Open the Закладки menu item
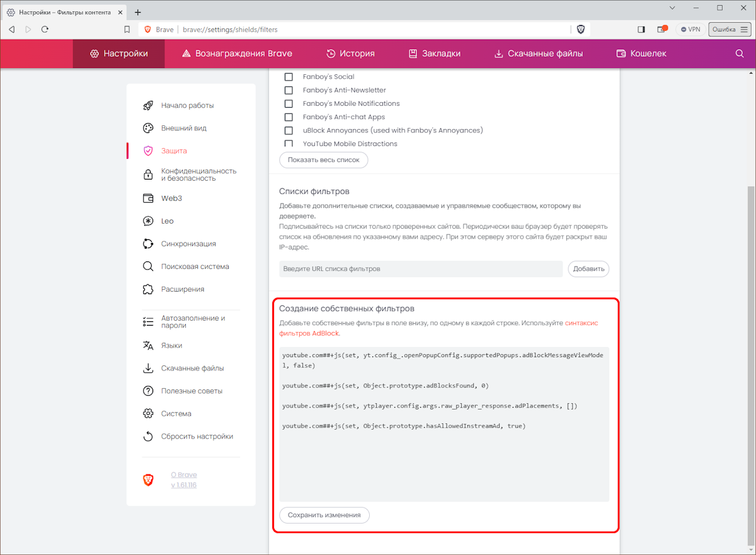 click(434, 54)
